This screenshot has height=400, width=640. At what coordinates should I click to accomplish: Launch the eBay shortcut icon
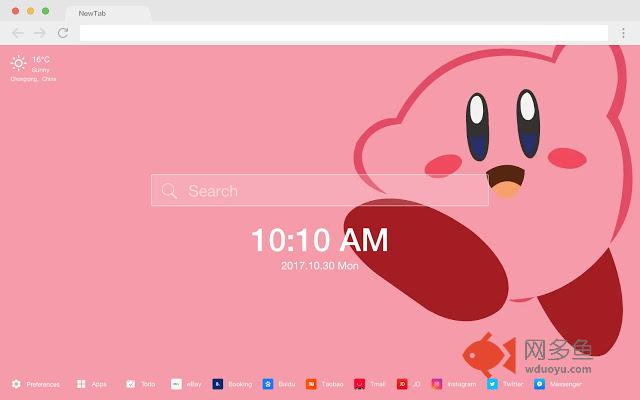[176, 384]
